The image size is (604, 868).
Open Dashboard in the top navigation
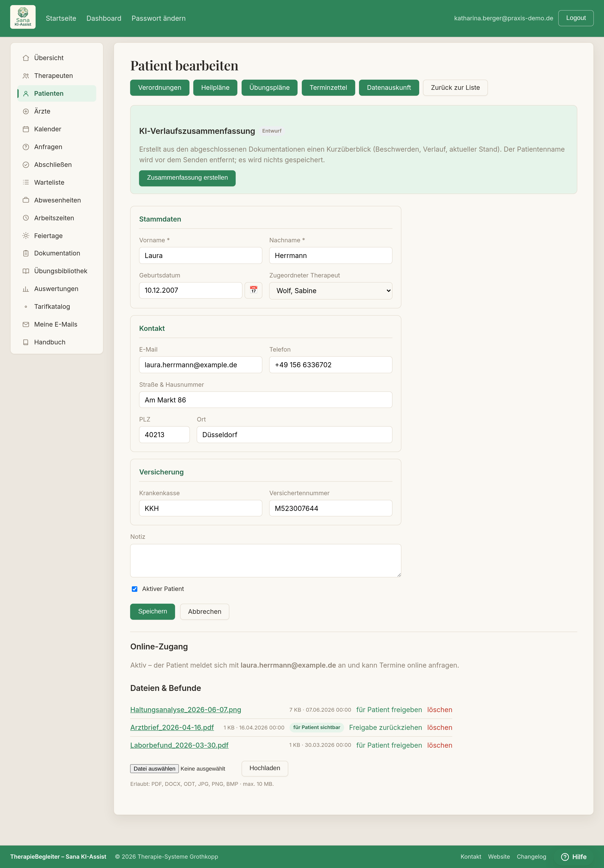pyautogui.click(x=104, y=18)
